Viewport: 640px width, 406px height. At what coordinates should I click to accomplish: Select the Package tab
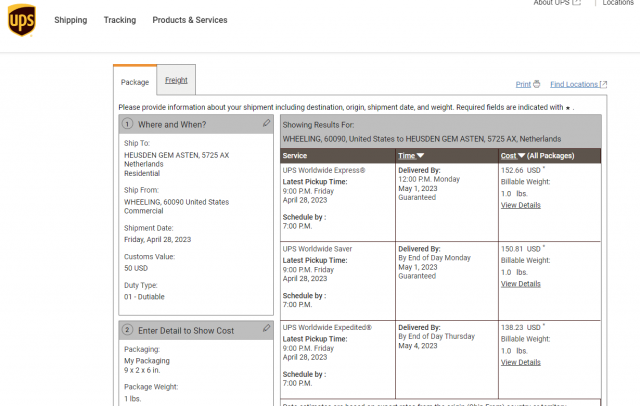[135, 82]
